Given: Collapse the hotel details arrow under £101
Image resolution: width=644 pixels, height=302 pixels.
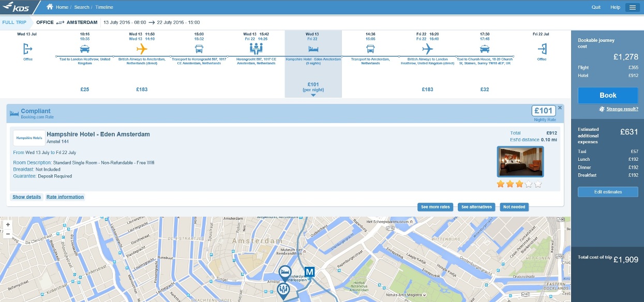Looking at the screenshot, I should pyautogui.click(x=313, y=95).
